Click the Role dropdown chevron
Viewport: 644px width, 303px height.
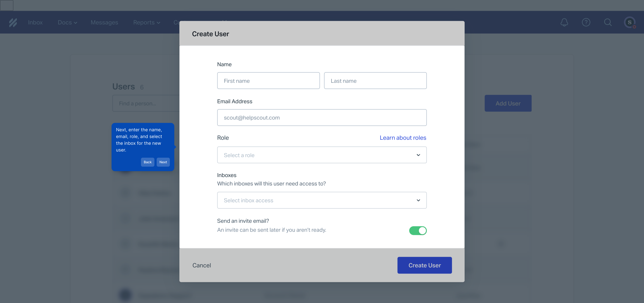(418, 155)
